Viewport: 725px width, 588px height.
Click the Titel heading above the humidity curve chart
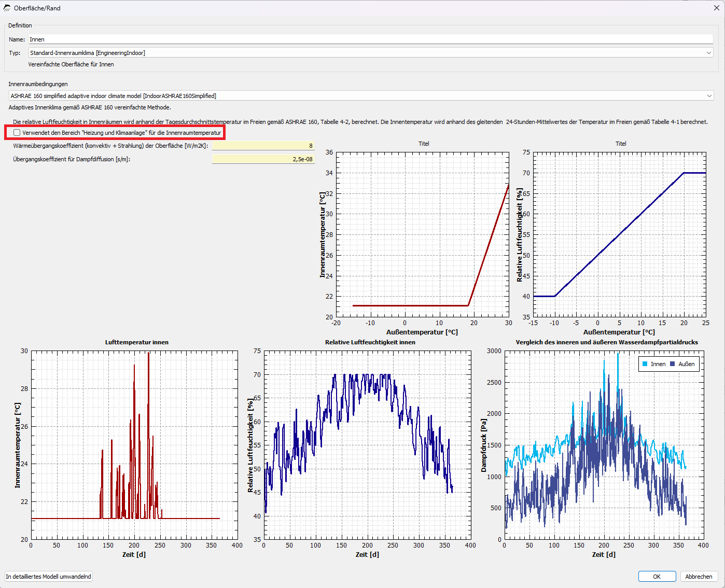coord(621,144)
